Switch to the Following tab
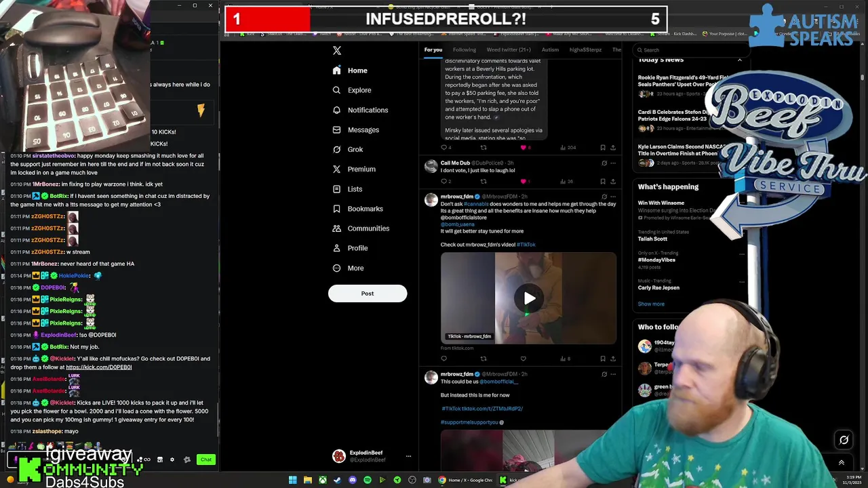The width and height of the screenshot is (868, 488). point(465,49)
